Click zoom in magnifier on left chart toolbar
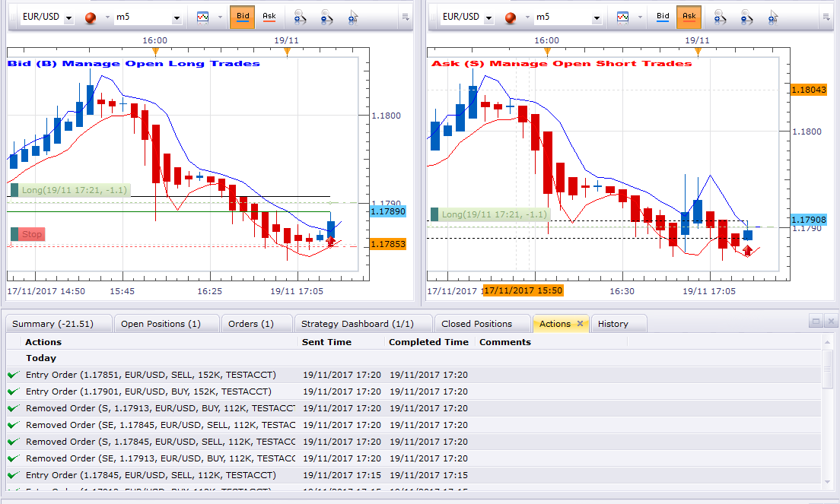Screen dimensions: 840x504 (x=300, y=17)
